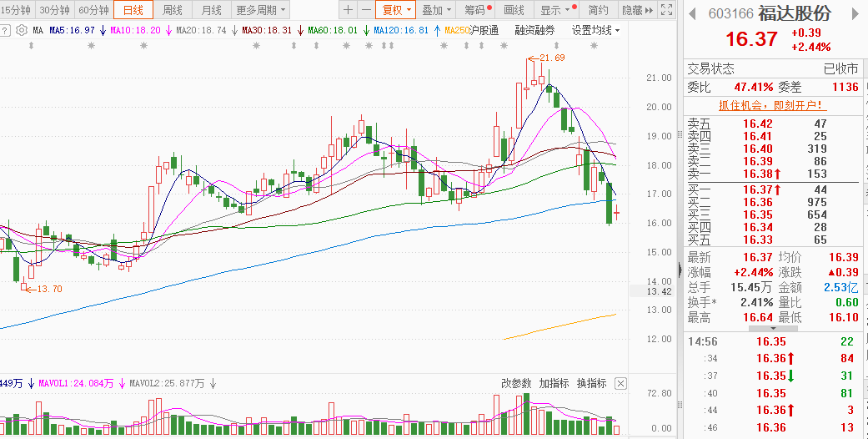Screen dimensions: 868x439
Task: Open the help question mark icon
Action: (4, 31)
